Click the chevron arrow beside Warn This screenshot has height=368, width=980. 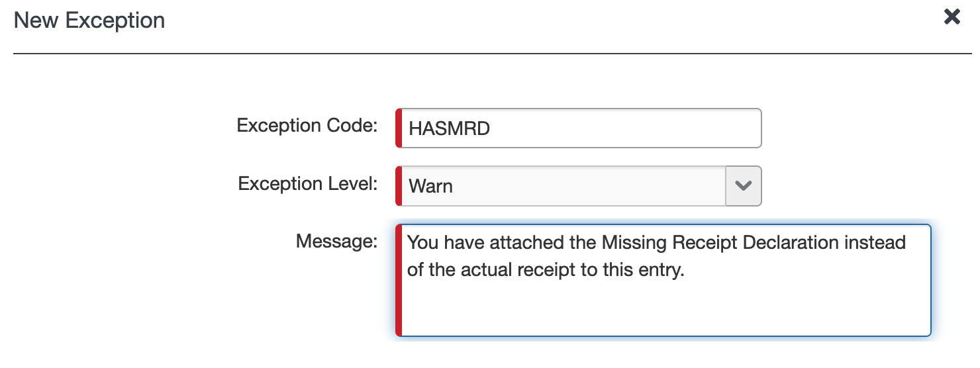744,186
